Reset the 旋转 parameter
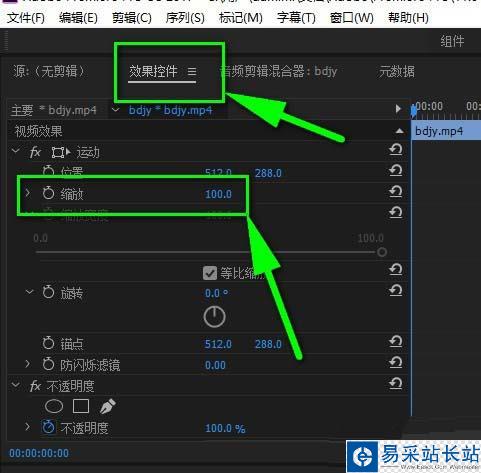 point(395,290)
